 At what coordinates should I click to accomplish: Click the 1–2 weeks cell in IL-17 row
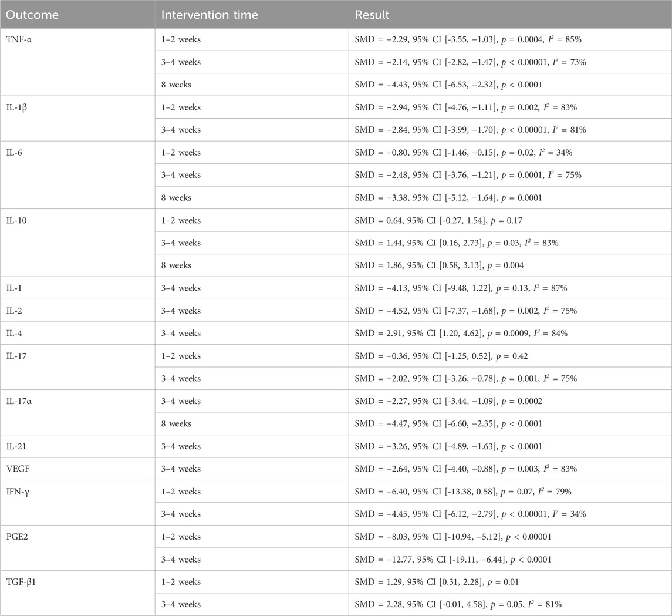(x=252, y=356)
